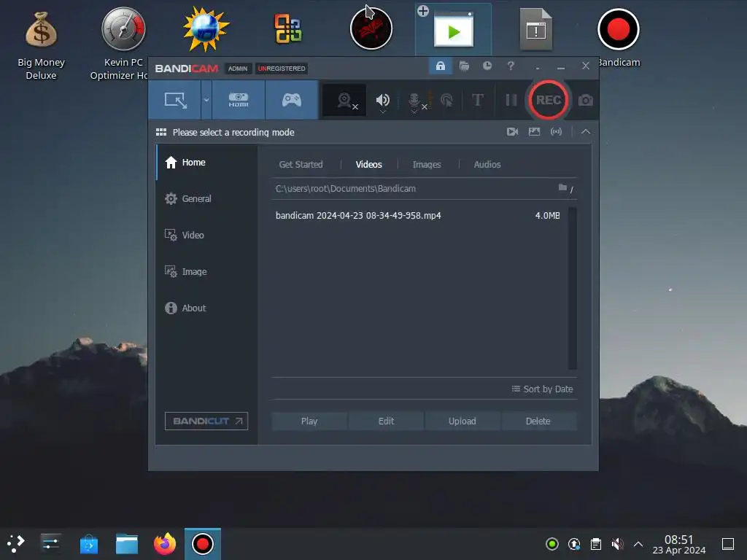Toggle mouse click effect icon
Screen dimensions: 747x560
click(x=446, y=101)
